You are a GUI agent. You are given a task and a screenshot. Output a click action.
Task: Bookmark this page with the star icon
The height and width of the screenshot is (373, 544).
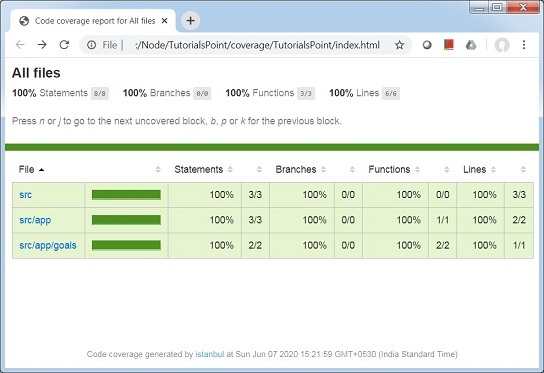399,45
